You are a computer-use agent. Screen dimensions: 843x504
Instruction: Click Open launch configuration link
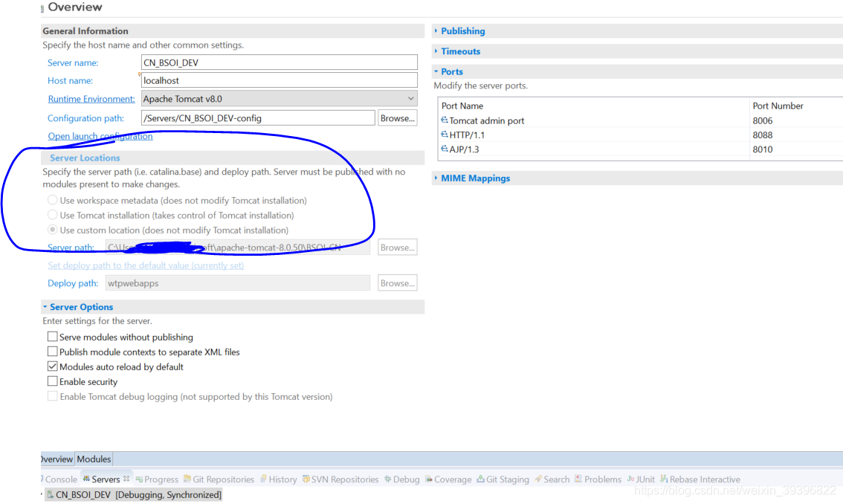(x=100, y=136)
